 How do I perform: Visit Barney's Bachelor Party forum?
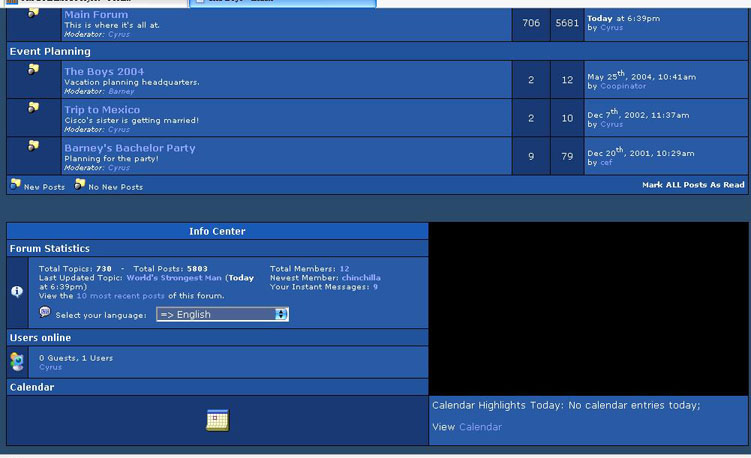click(130, 148)
